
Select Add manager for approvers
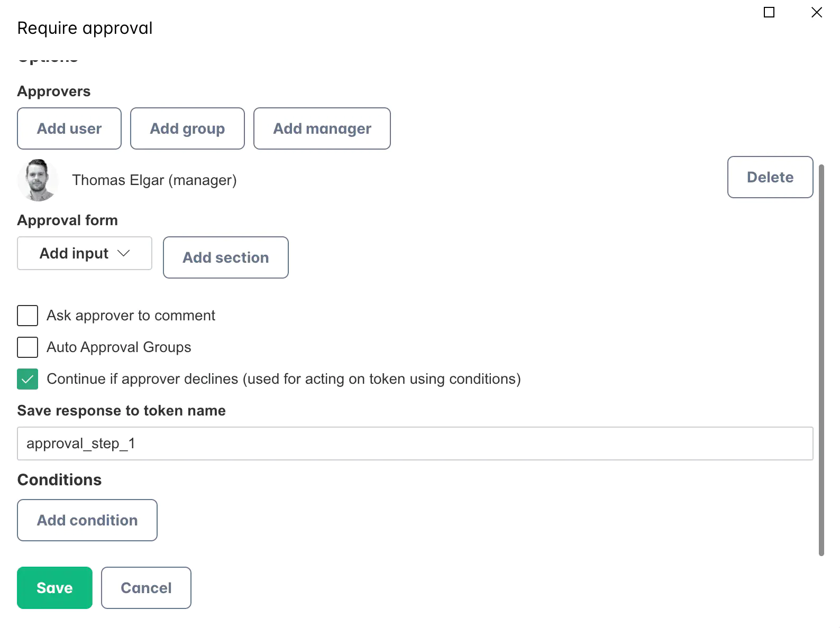click(x=322, y=128)
